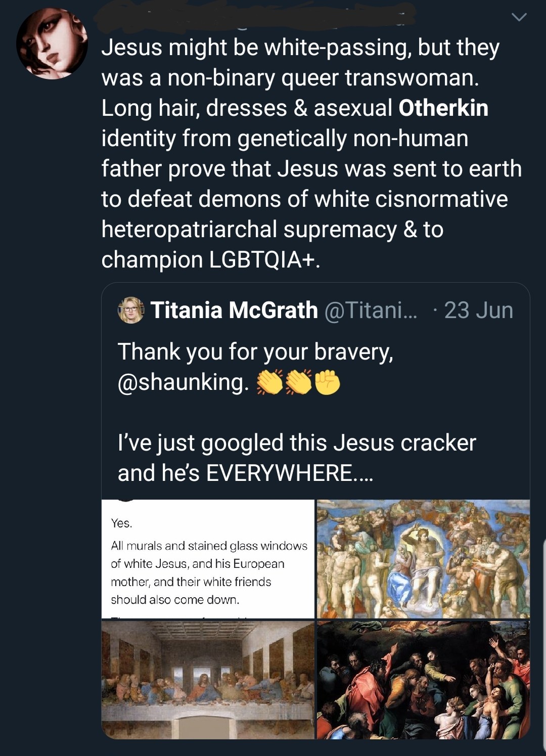The image size is (546, 756).
Task: Tap the raised fist emoji
Action: (x=328, y=383)
